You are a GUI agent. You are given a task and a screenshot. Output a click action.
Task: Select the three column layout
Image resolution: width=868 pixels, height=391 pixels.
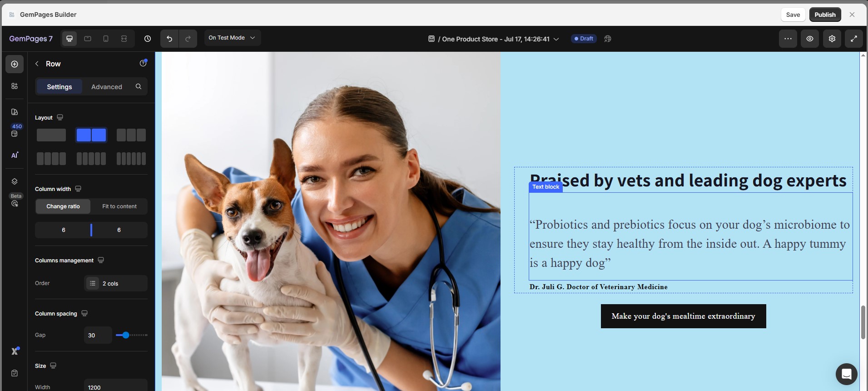131,135
